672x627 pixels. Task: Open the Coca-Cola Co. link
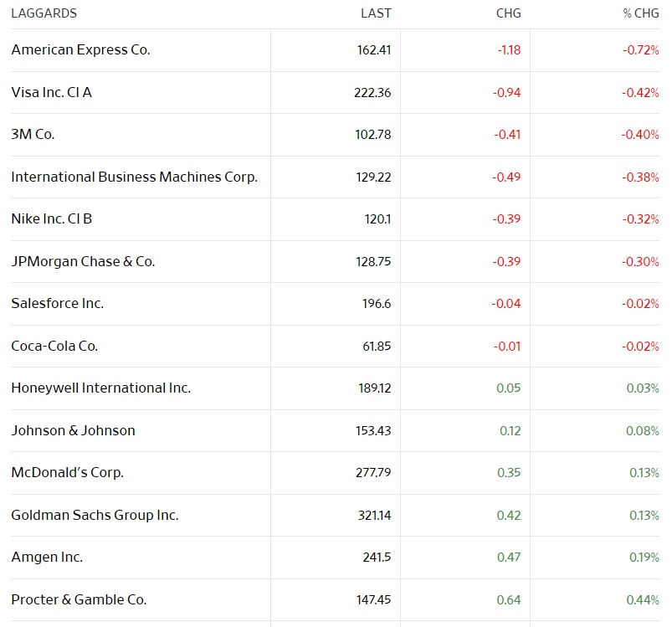coord(54,346)
